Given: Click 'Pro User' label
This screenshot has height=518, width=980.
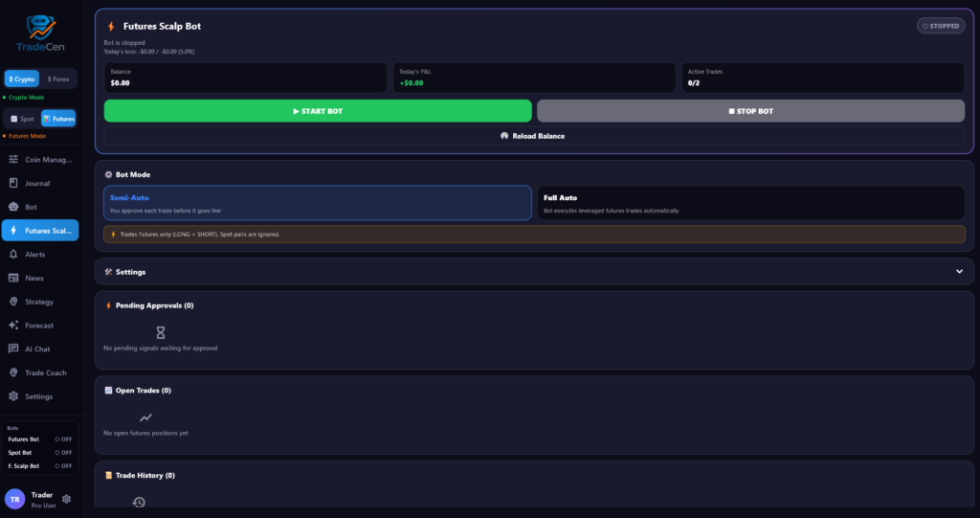Looking at the screenshot, I should pyautogui.click(x=44, y=506).
